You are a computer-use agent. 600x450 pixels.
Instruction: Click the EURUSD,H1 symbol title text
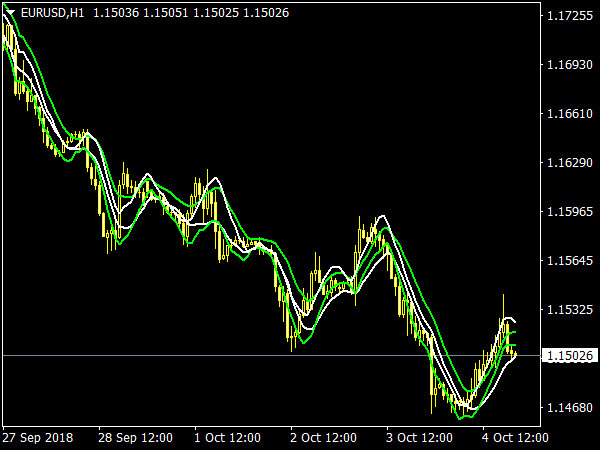52,13
